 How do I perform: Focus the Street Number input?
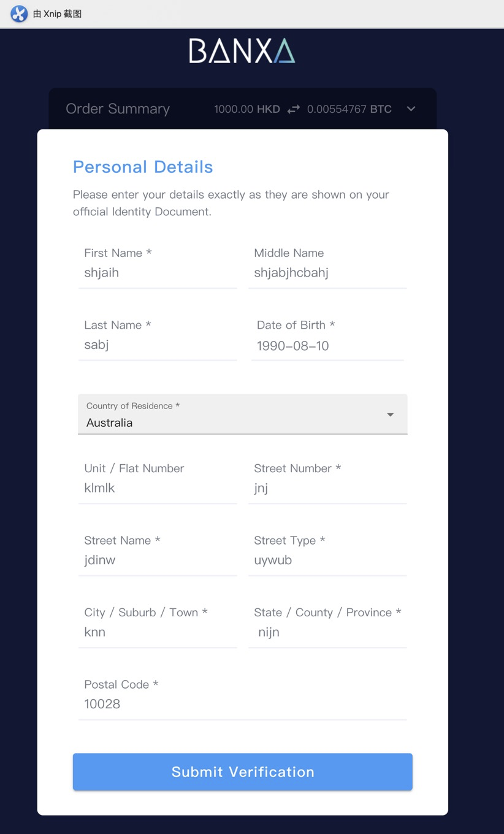327,488
